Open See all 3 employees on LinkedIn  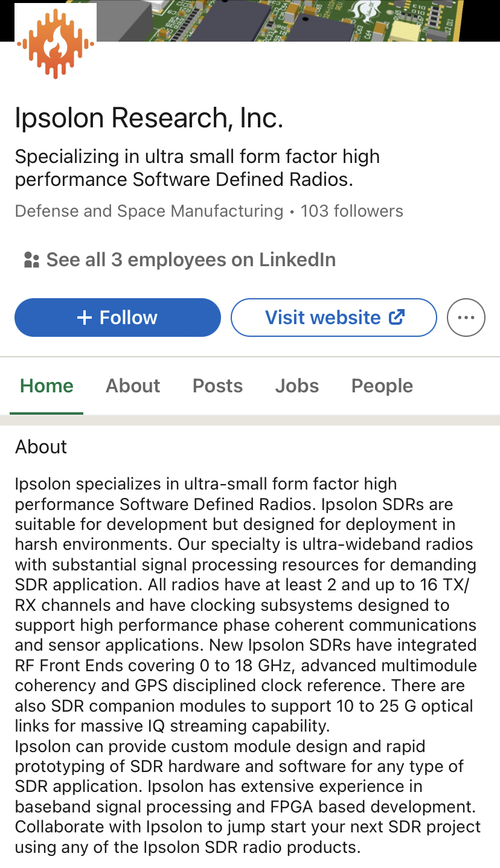pyautogui.click(x=191, y=260)
